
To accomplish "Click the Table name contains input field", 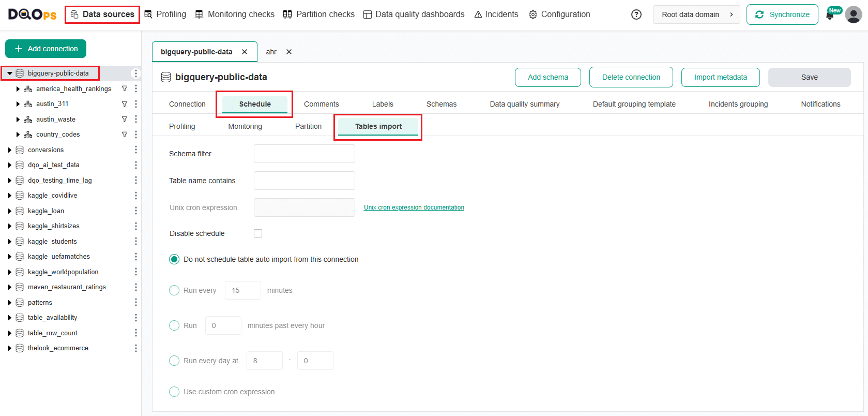I will (x=304, y=181).
